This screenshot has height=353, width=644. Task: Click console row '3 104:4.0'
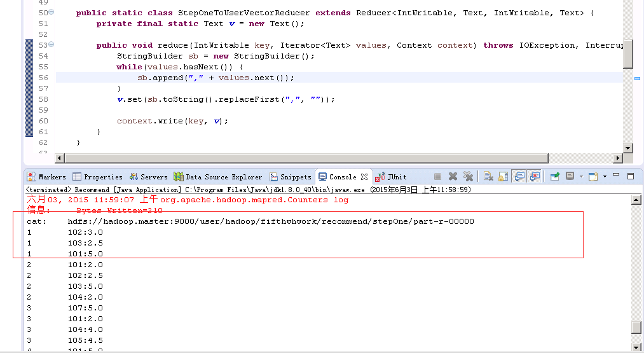65,329
